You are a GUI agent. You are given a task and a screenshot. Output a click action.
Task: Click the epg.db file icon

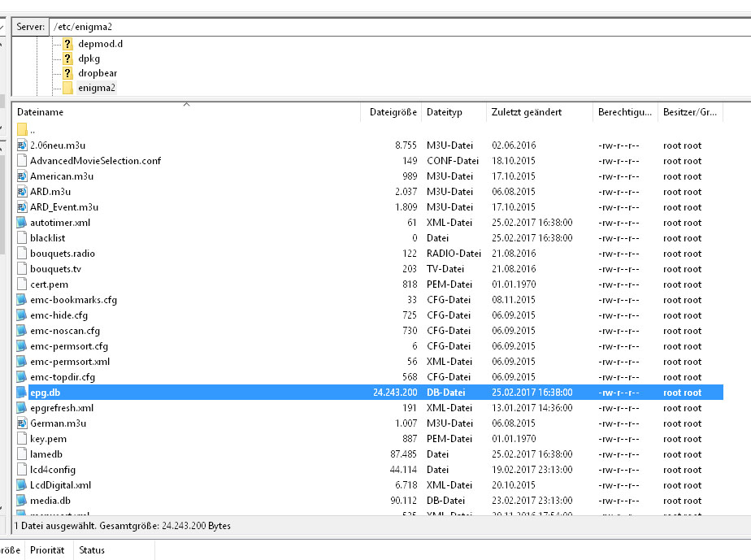pyautogui.click(x=22, y=393)
